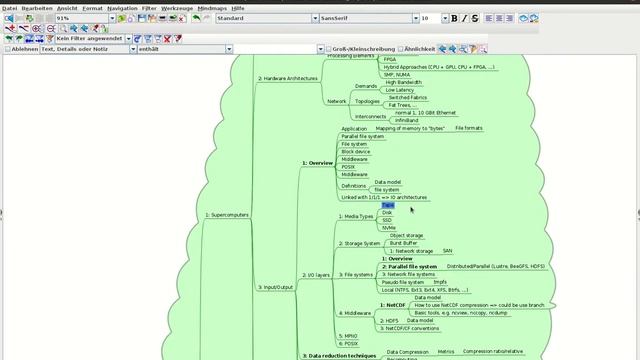Select the 3: File systems node
Screen dimensions: 640x360
click(356, 275)
